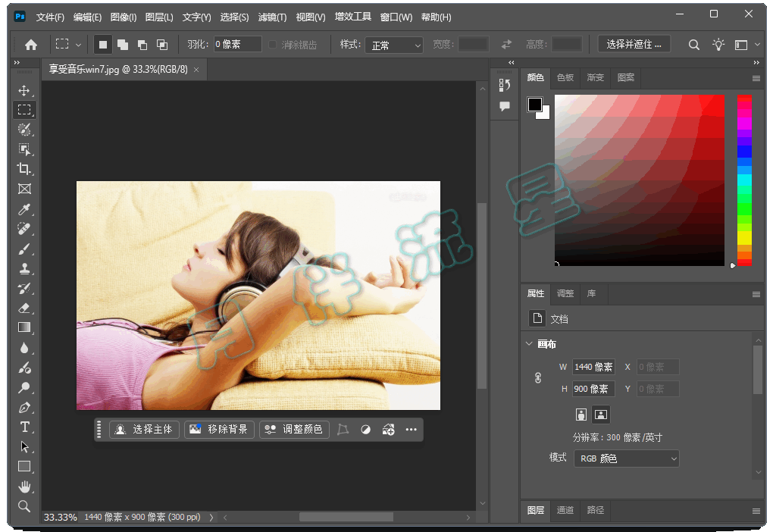Select the Horizontal Type tool
Screen dimensions: 773x532
click(24, 427)
